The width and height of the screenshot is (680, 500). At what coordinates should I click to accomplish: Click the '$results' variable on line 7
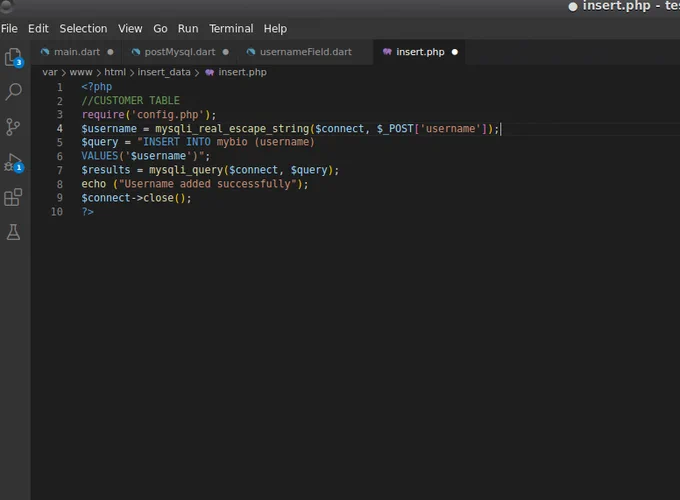tap(106, 170)
